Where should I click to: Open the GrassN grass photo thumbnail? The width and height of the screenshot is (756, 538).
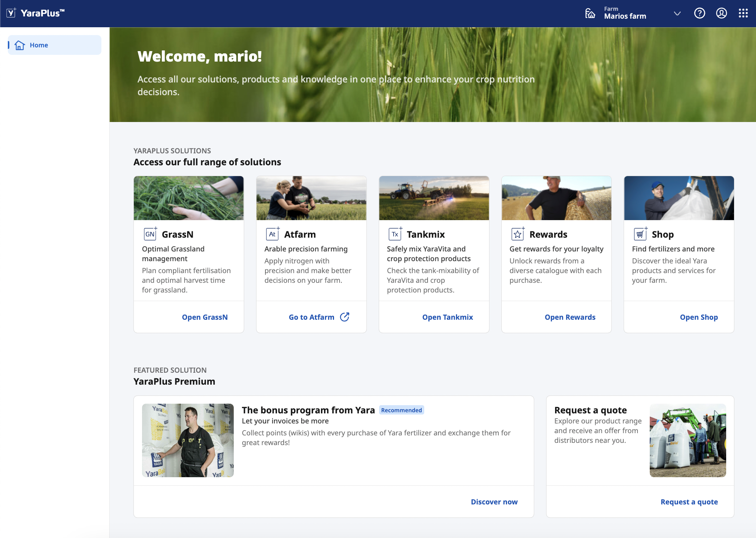tap(189, 198)
